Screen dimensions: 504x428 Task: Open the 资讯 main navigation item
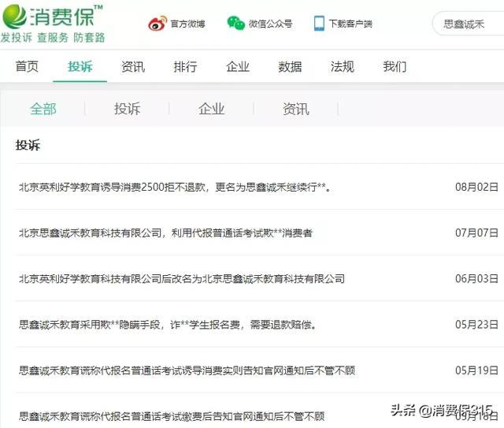pyautogui.click(x=133, y=67)
